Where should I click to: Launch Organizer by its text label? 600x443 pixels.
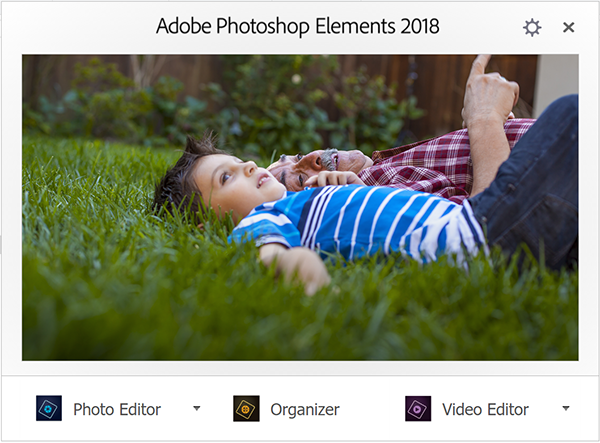(x=305, y=409)
